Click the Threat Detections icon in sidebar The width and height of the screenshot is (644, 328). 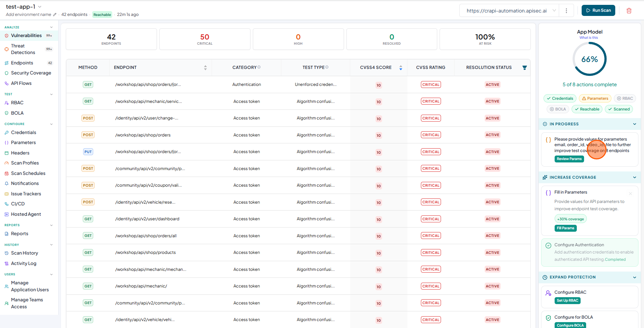(7, 49)
